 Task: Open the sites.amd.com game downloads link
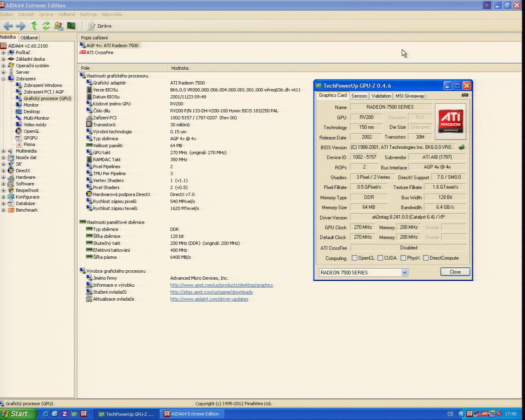pos(211,292)
